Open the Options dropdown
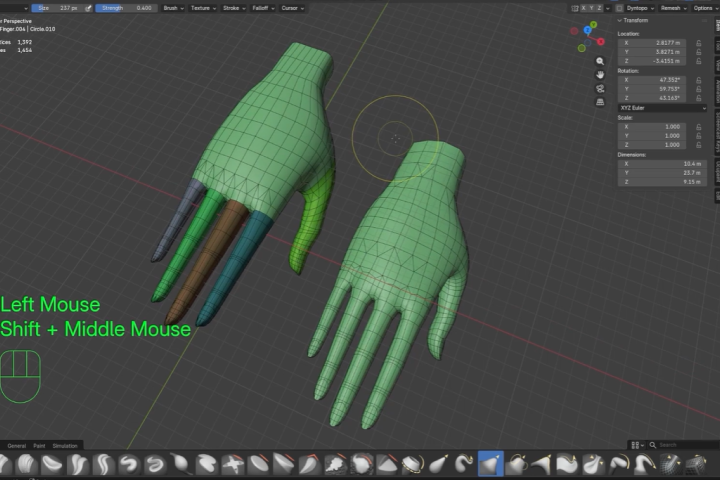Viewport: 720px width, 480px height. pos(704,8)
